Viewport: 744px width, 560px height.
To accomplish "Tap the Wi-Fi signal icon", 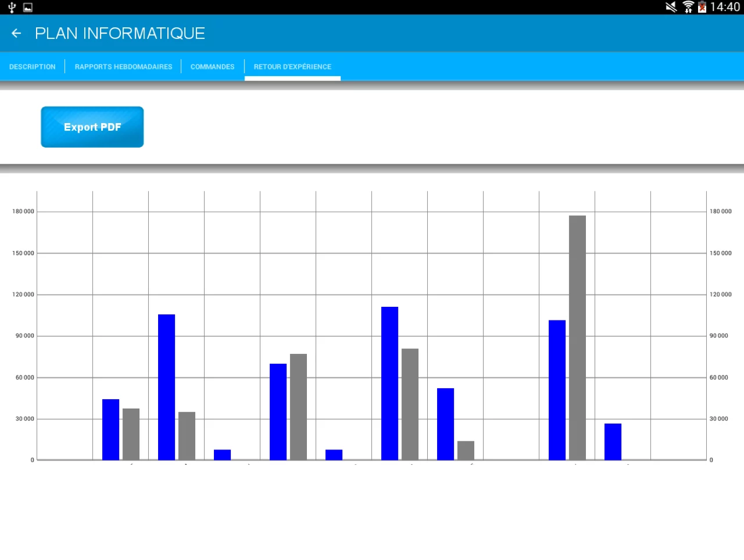I will click(x=688, y=7).
